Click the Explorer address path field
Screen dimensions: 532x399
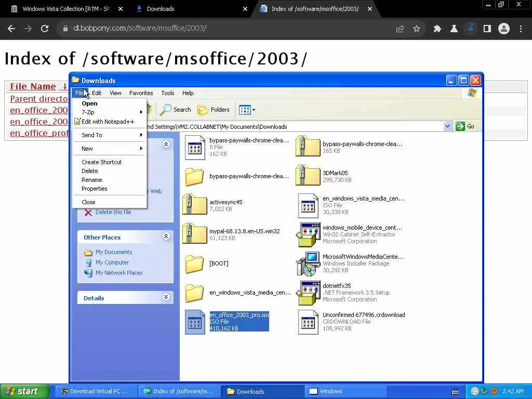tap(295, 127)
